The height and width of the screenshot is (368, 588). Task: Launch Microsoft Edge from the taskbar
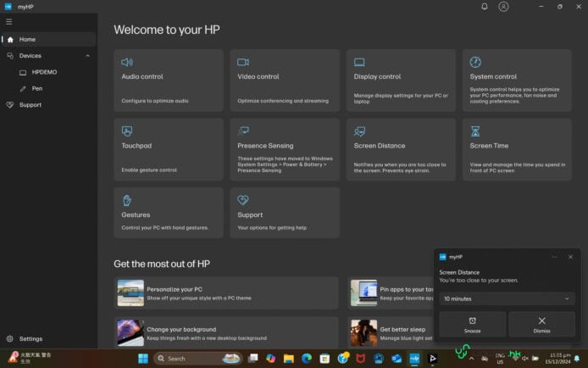[x=307, y=359]
